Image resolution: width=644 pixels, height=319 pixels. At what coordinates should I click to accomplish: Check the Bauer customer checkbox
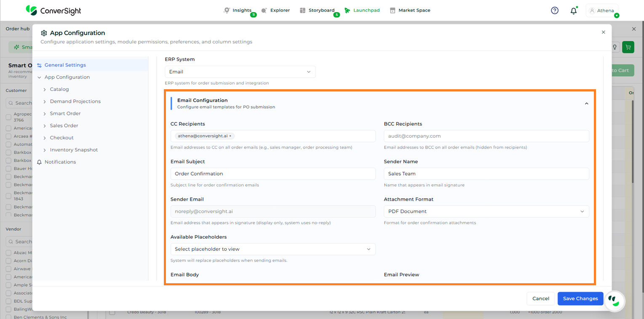[8, 168]
